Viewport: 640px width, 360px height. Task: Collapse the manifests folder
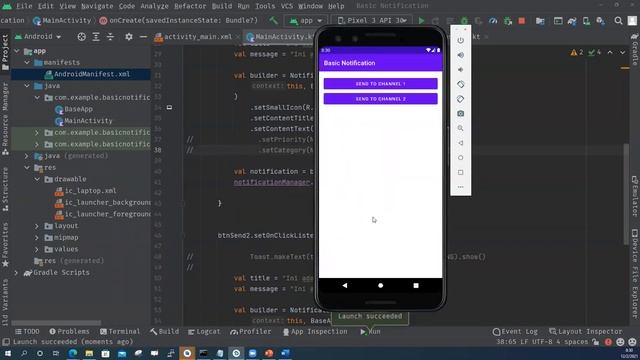point(27,62)
